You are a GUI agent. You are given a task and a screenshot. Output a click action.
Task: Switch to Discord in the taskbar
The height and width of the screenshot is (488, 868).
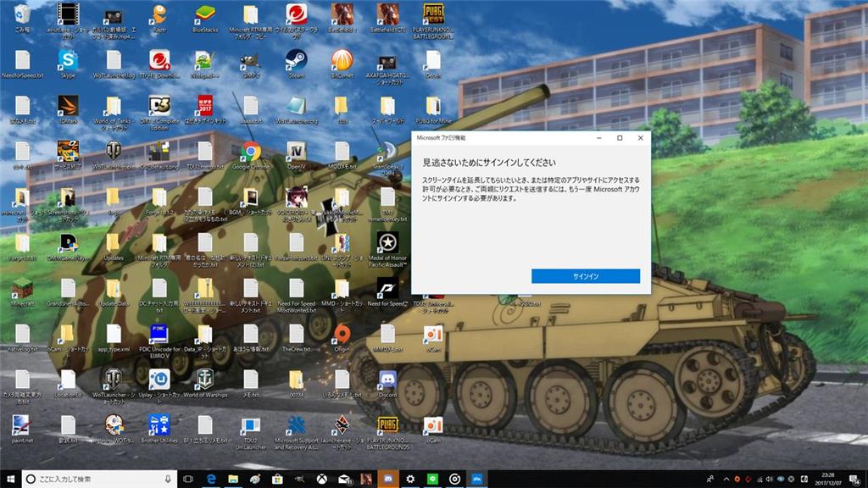coord(388,480)
